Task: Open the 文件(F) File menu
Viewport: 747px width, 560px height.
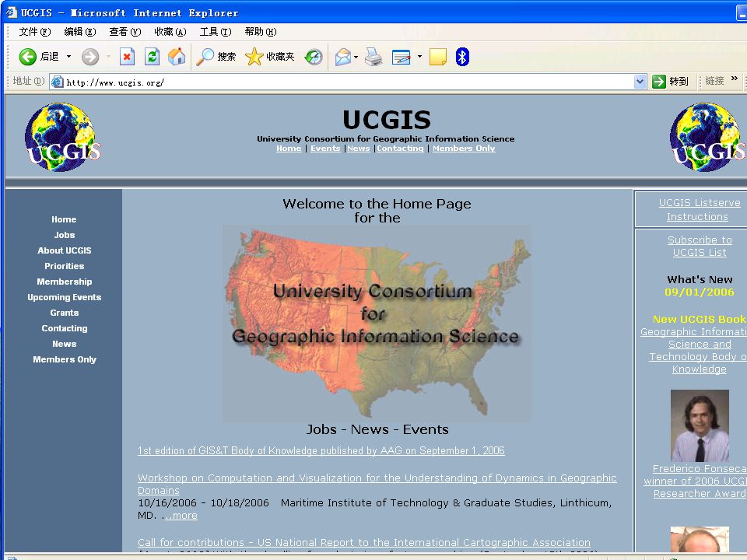Action: [x=35, y=32]
